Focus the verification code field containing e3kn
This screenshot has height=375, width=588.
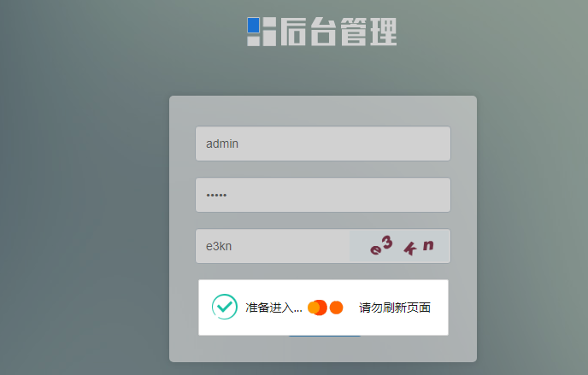click(x=273, y=246)
